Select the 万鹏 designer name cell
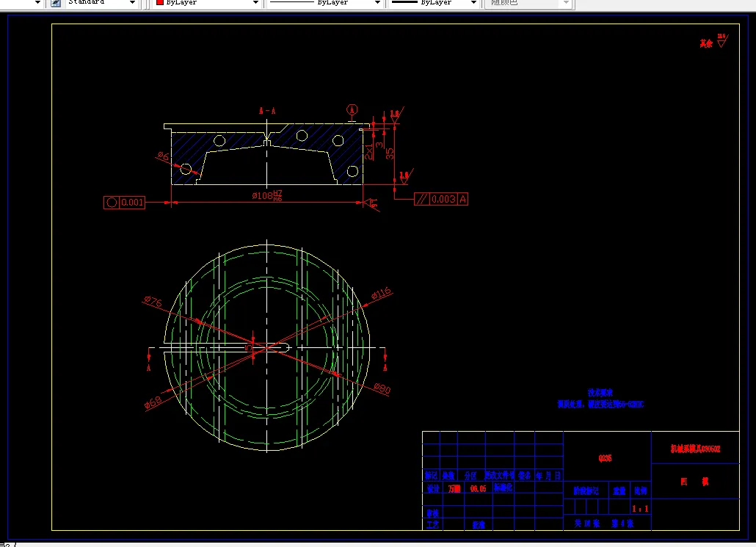756x547 pixels. pos(454,489)
